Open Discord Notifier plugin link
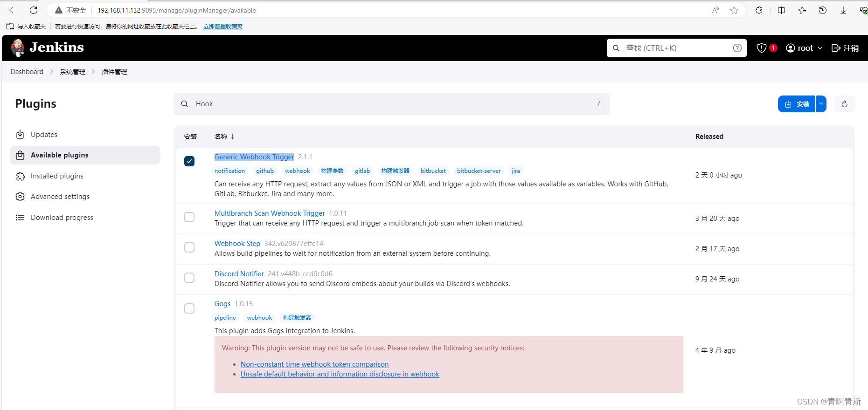The width and height of the screenshot is (868, 410). pos(239,274)
